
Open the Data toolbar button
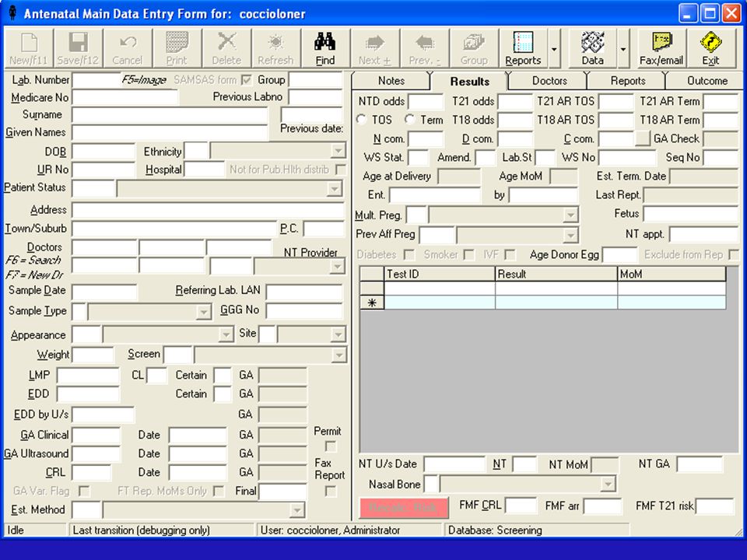click(593, 48)
